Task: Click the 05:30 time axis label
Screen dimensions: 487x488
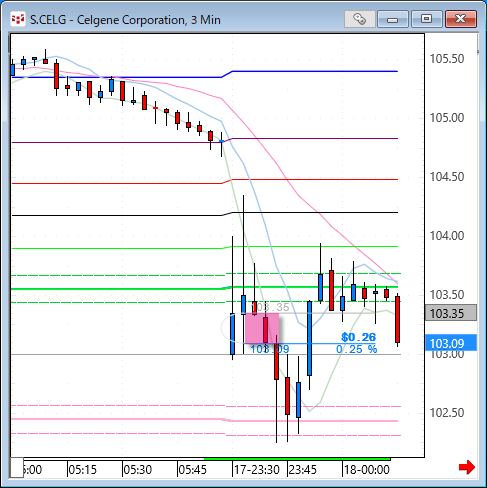Action: pyautogui.click(x=137, y=470)
